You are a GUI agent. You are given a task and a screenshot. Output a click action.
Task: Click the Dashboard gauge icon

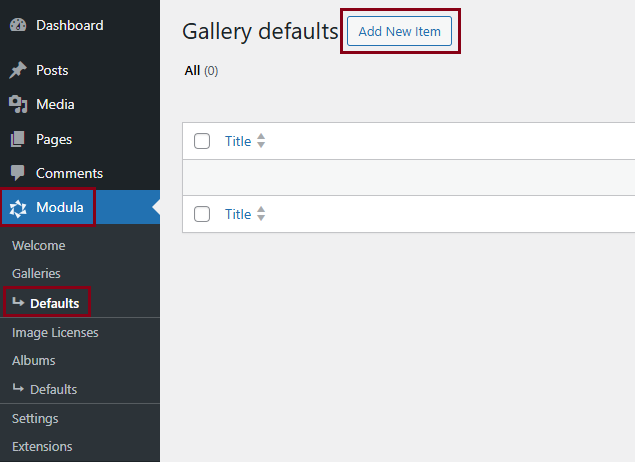pos(18,25)
